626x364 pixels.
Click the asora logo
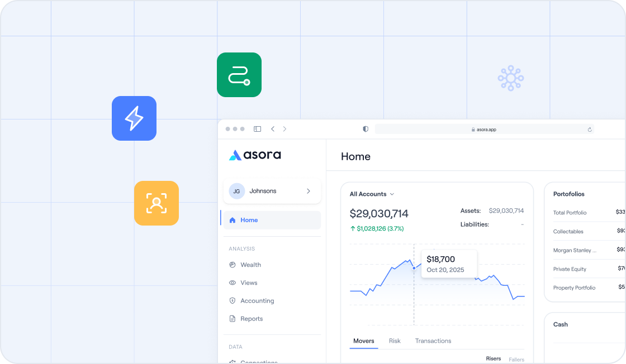pyautogui.click(x=255, y=155)
